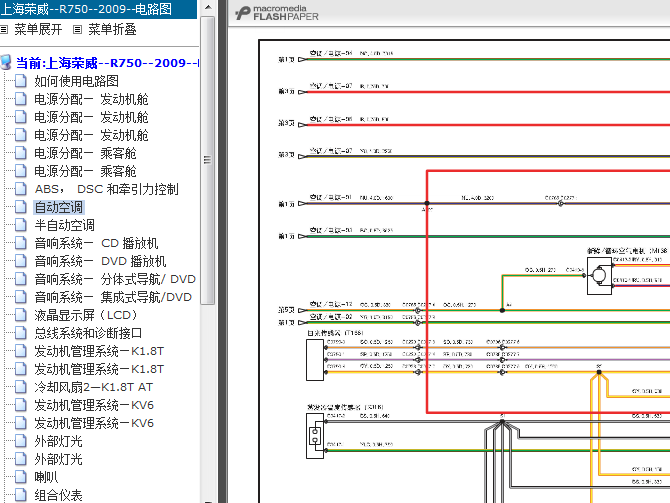Click the 菜单展开 expand-menu link
Screen dimensions: 670x503
coord(38,29)
